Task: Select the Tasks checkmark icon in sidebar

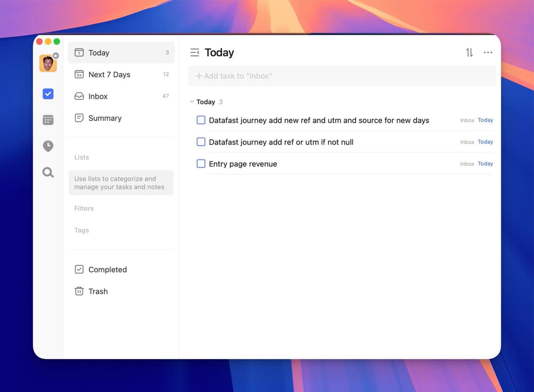Action: (48, 94)
